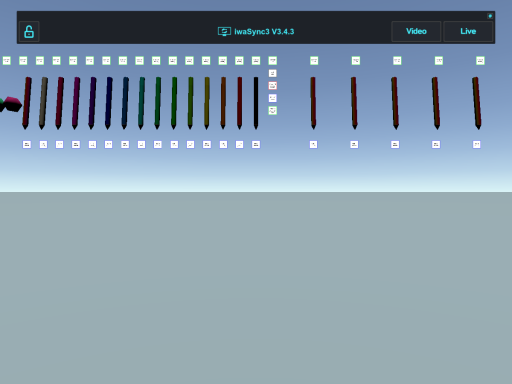The width and height of the screenshot is (512, 384).
Task: Pick up the black pen
Action: (256, 103)
